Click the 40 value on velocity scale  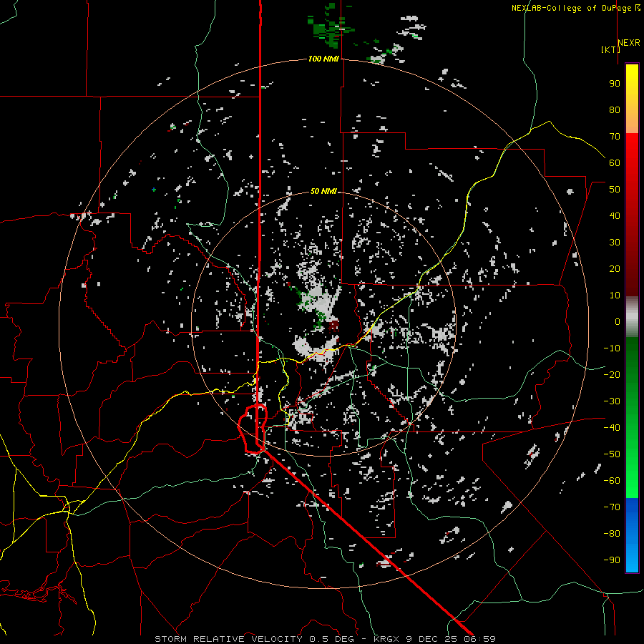click(x=615, y=216)
